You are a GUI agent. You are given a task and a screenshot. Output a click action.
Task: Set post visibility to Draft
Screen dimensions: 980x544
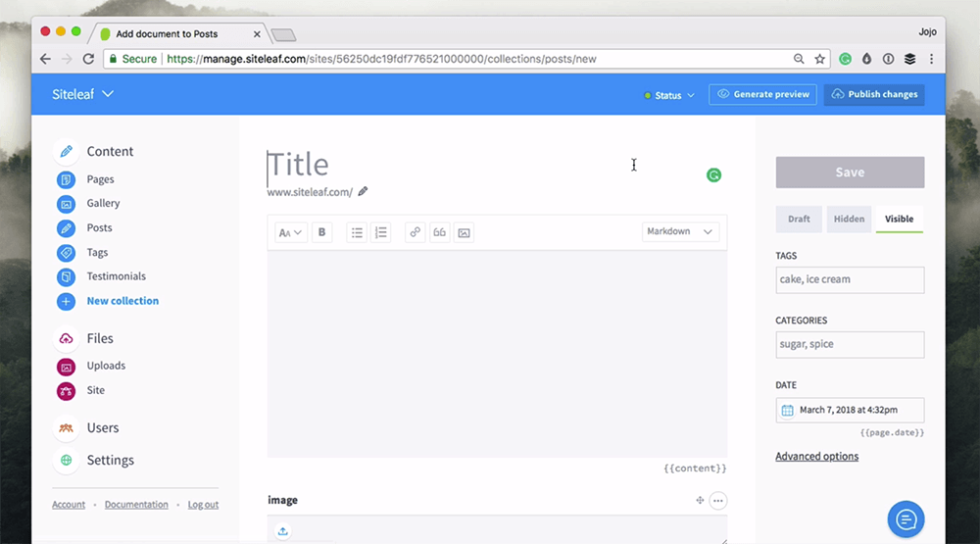[799, 219]
